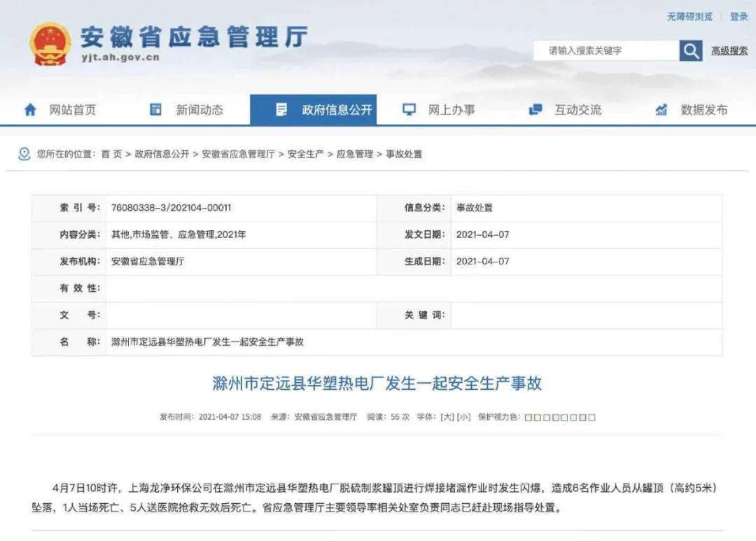Click the search keyword input field

(x=605, y=50)
